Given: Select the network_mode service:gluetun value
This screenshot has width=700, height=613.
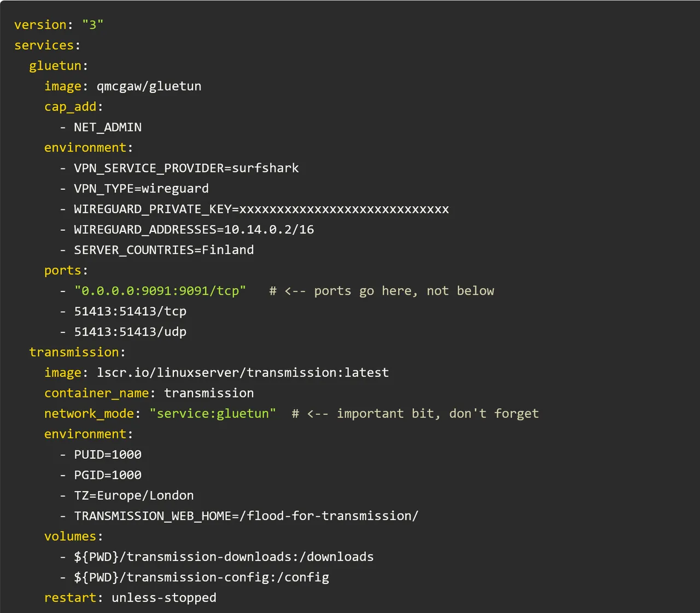Looking at the screenshot, I should [213, 413].
